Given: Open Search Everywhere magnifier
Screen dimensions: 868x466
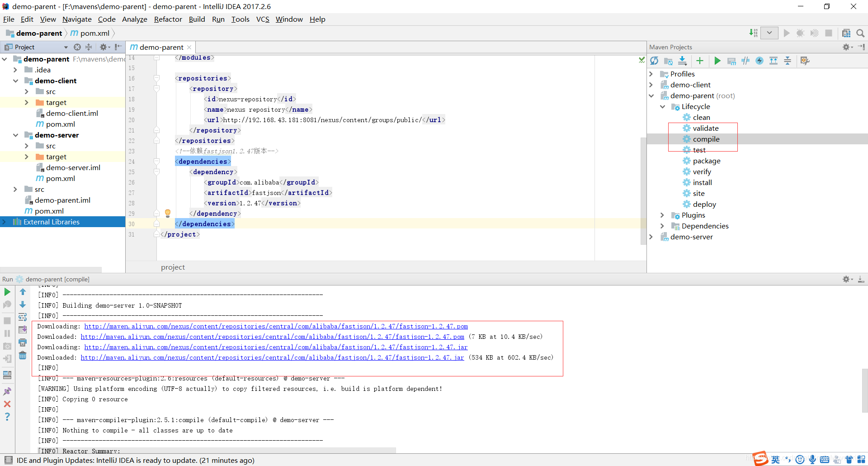Looking at the screenshot, I should tap(860, 33).
